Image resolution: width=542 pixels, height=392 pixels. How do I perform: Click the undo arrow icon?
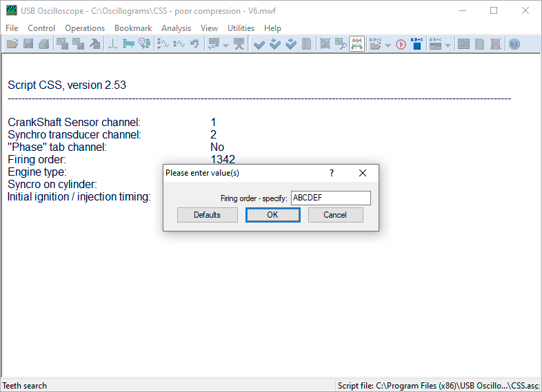coord(194,44)
